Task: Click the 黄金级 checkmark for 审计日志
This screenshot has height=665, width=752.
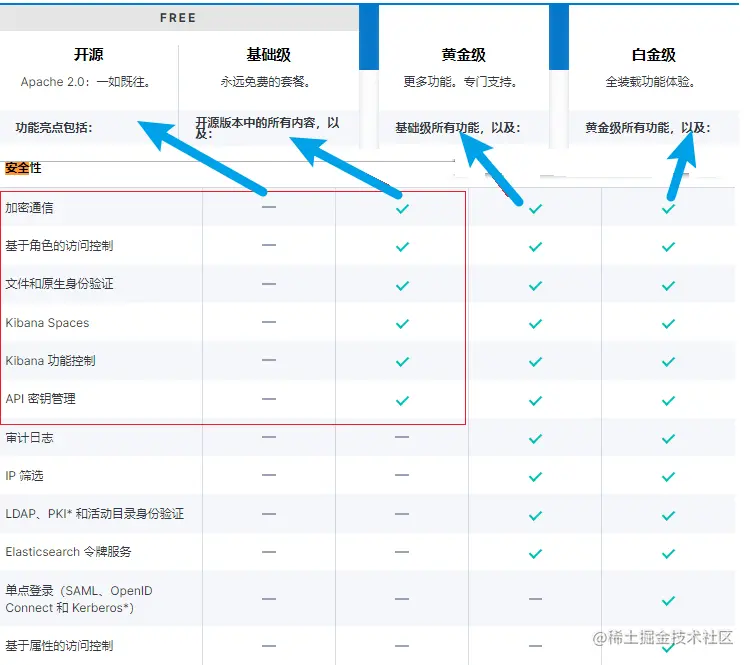Action: (x=535, y=439)
